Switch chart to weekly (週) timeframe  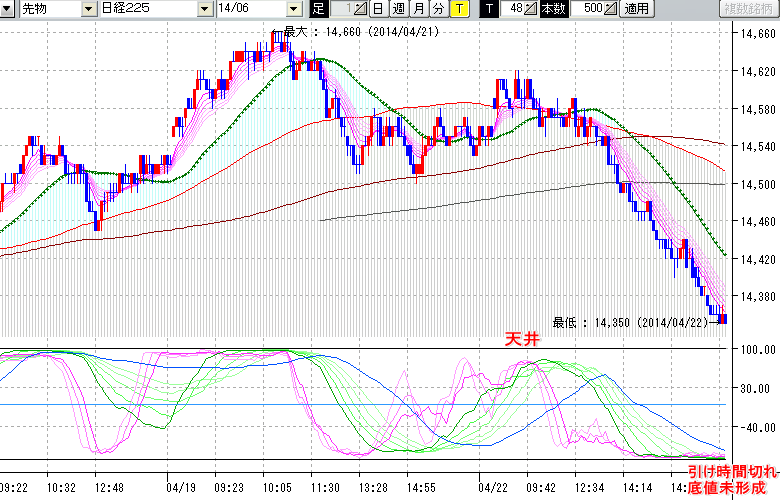click(x=398, y=9)
